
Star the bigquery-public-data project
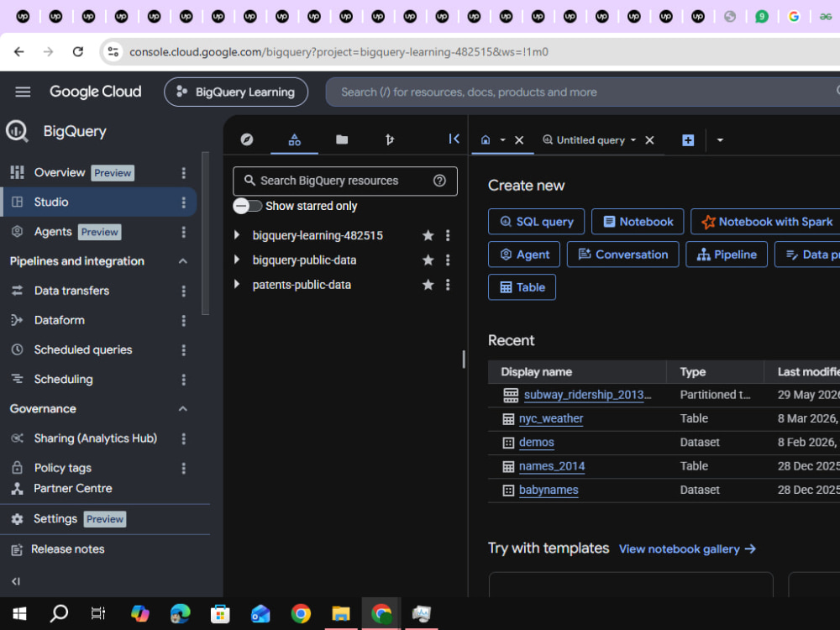[x=428, y=260]
